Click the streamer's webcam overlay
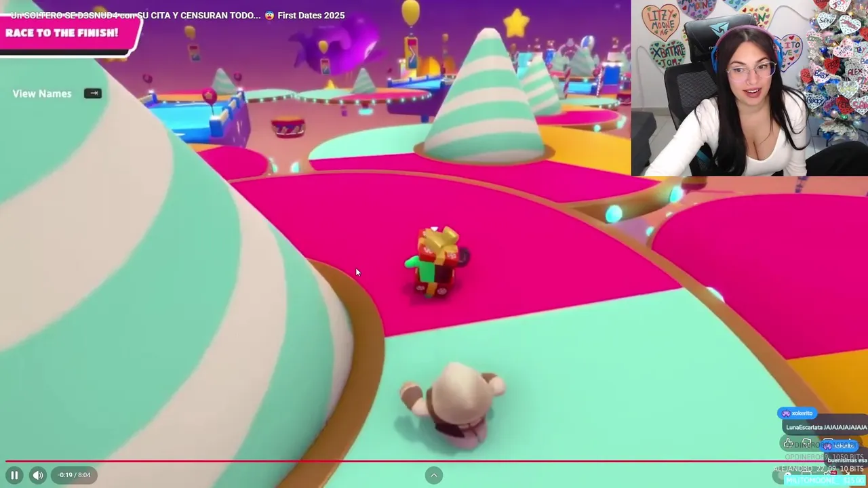Viewport: 868px width, 488px height. pos(749,88)
